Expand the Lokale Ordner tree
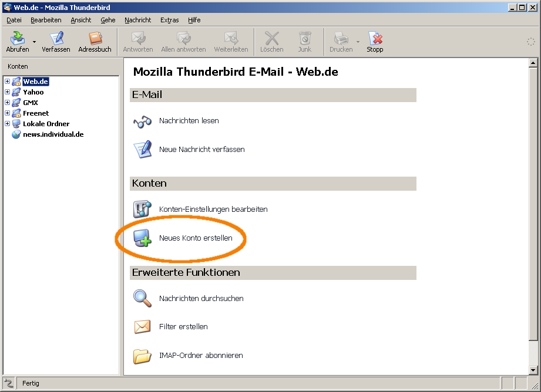Viewport: 541px width, 392px height. [x=7, y=123]
